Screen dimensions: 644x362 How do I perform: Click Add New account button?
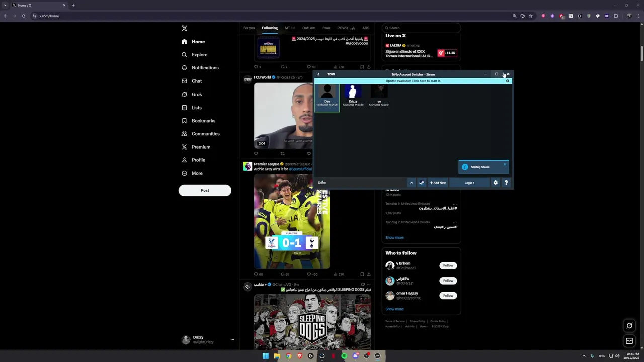(x=438, y=183)
